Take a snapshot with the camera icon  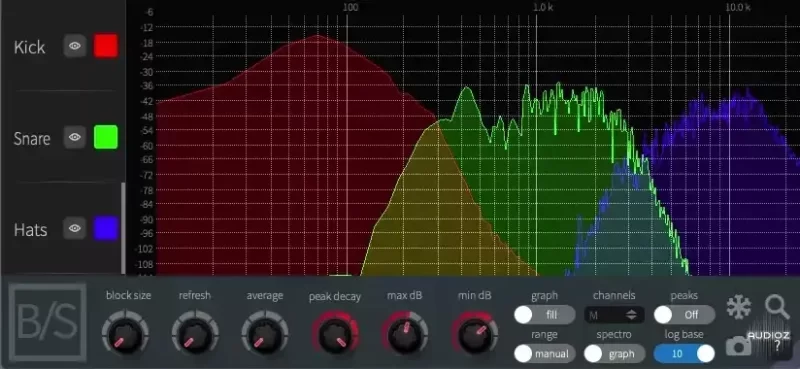point(739,347)
